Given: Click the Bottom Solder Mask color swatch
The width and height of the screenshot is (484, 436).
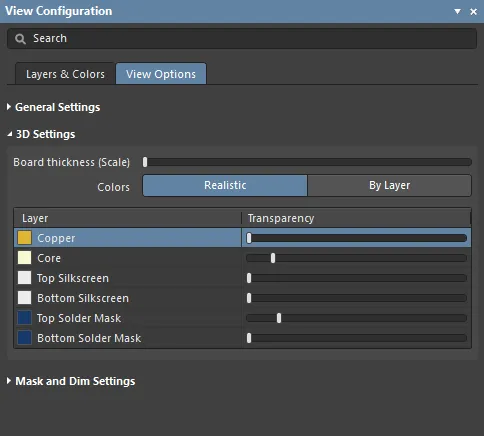Looking at the screenshot, I should 24,338.
